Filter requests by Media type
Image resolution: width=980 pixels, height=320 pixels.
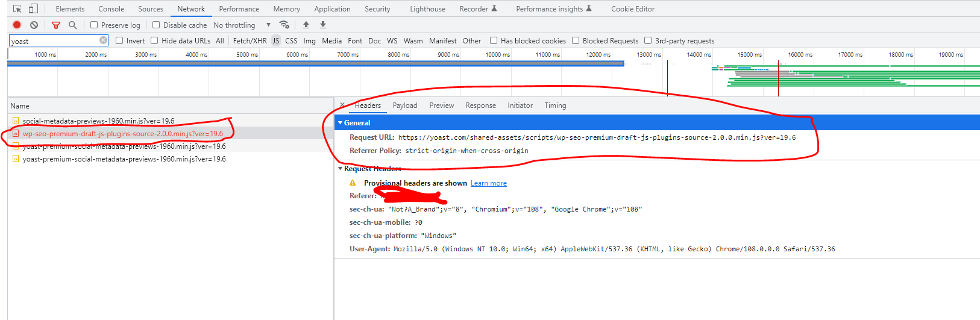(x=331, y=40)
